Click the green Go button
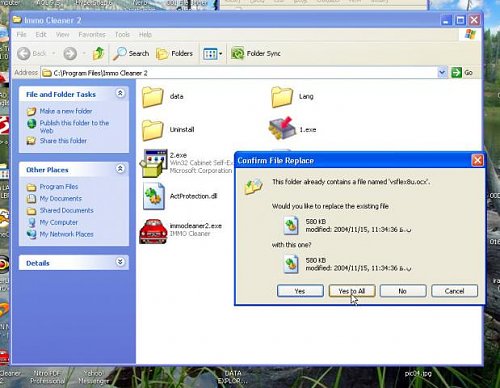This screenshot has height=388, width=500. (x=462, y=73)
